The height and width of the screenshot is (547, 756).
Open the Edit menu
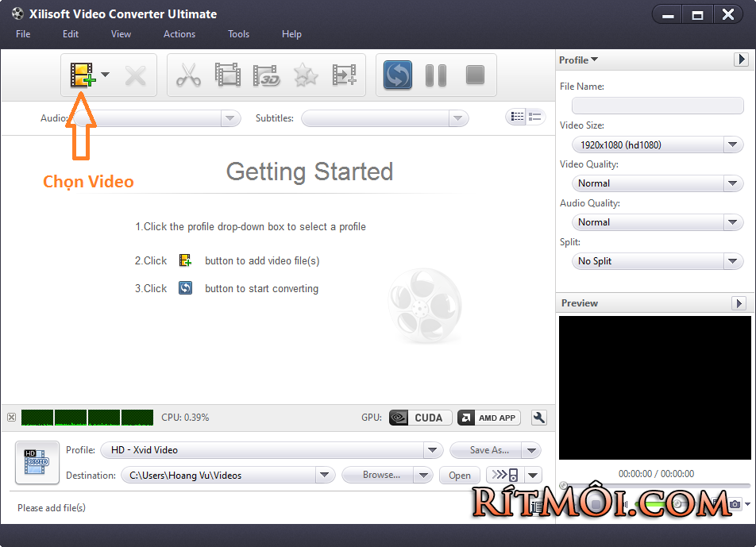pos(71,33)
